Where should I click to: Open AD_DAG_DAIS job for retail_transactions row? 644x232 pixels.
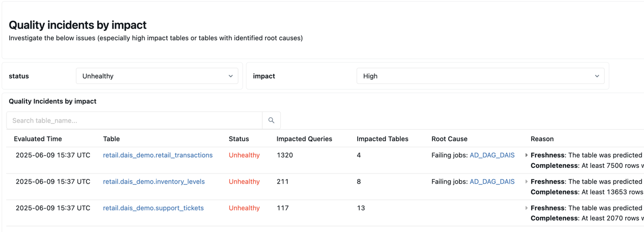pyautogui.click(x=492, y=155)
